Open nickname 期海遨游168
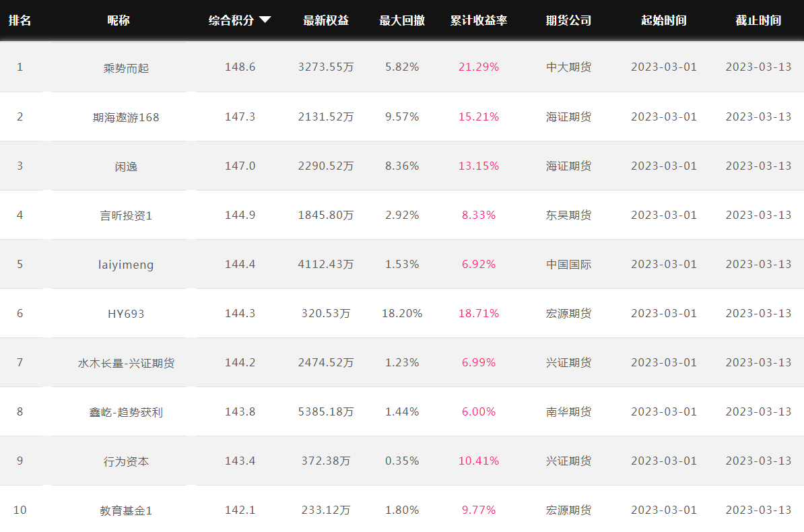 tap(126, 117)
